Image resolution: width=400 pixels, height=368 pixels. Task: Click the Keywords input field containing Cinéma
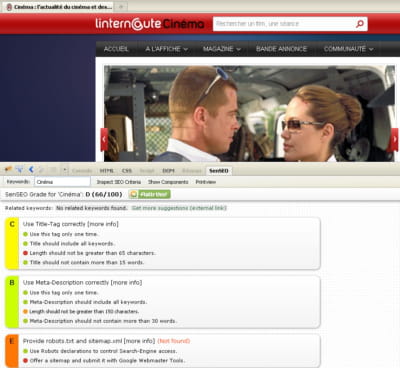click(62, 182)
